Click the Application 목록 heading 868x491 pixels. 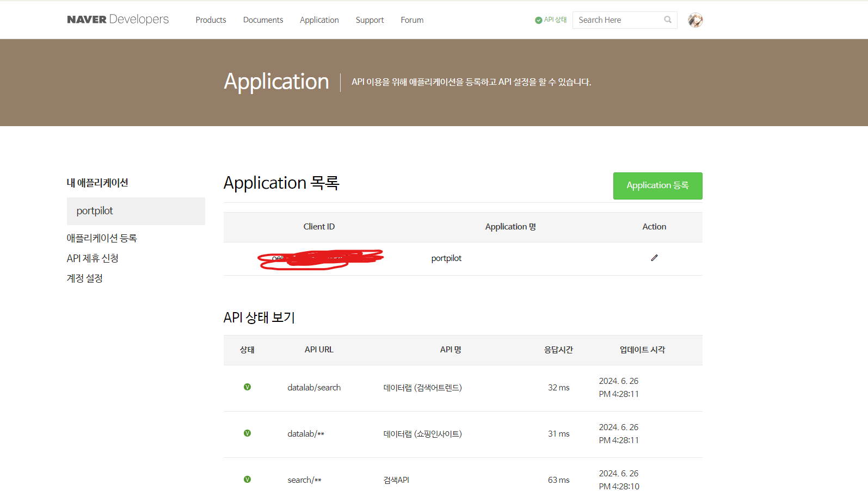click(281, 183)
